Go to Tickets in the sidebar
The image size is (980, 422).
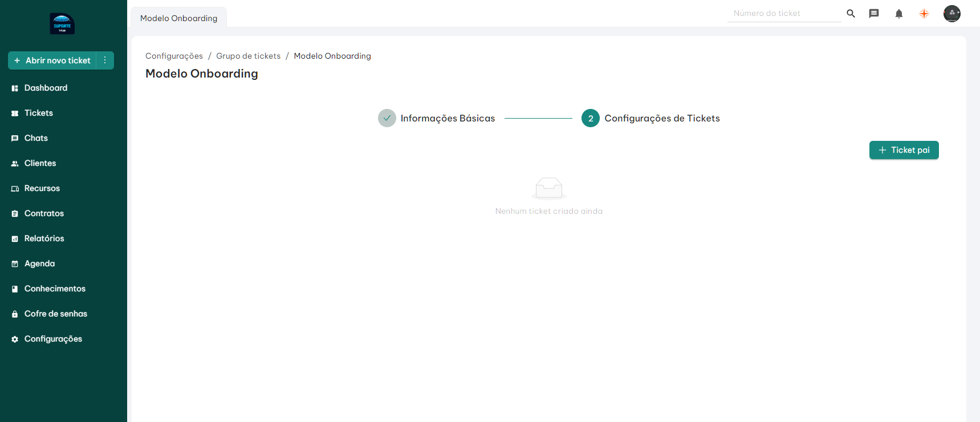(38, 113)
